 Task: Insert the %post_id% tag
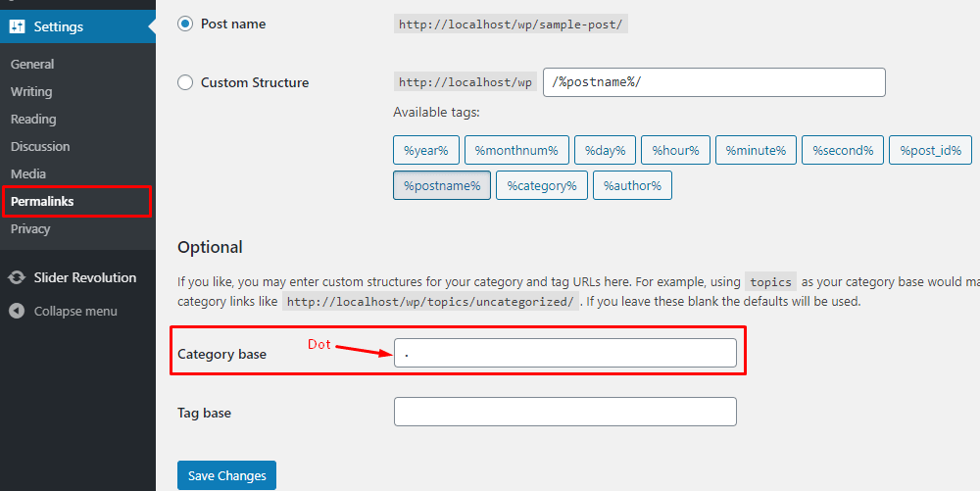tap(931, 151)
